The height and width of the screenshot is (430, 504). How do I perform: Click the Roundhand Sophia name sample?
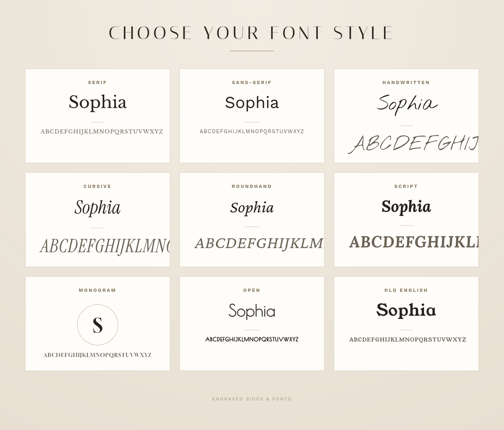pyautogui.click(x=252, y=208)
